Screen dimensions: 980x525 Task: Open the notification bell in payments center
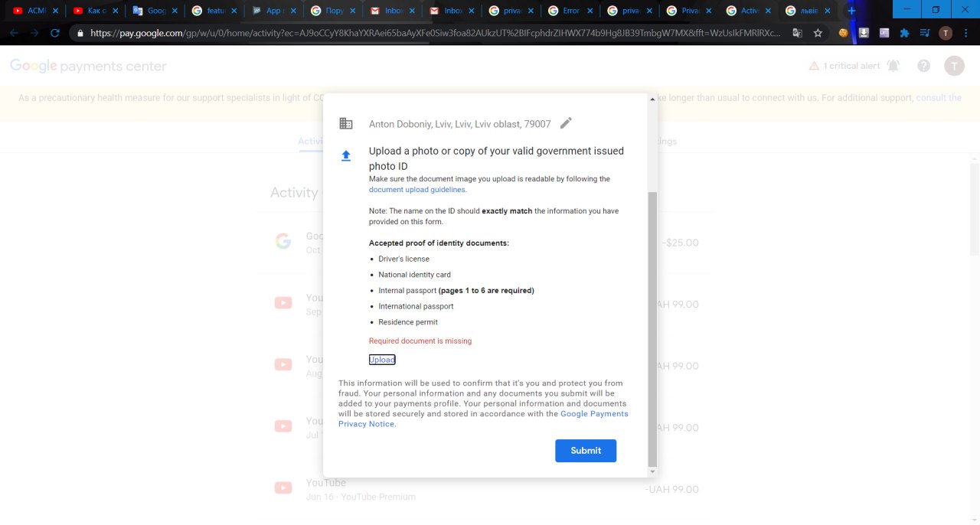coord(893,66)
